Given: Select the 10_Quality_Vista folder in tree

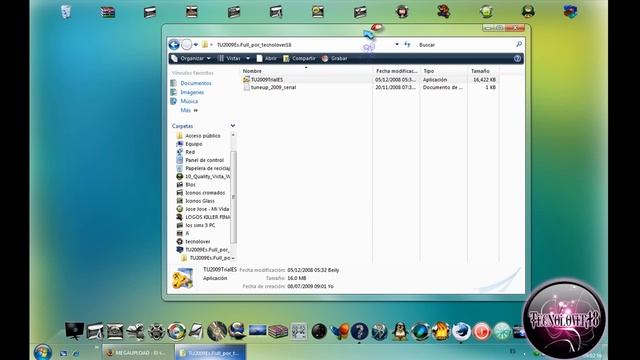Looking at the screenshot, I should [203, 176].
